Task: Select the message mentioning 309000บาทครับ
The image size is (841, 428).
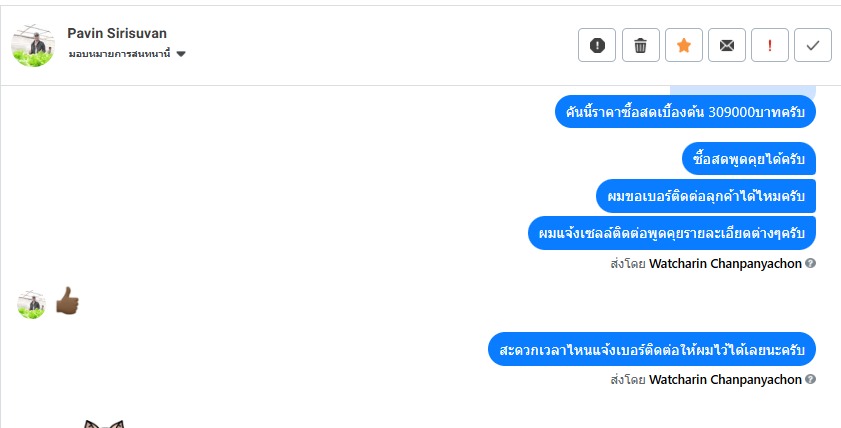Action: tap(685, 112)
